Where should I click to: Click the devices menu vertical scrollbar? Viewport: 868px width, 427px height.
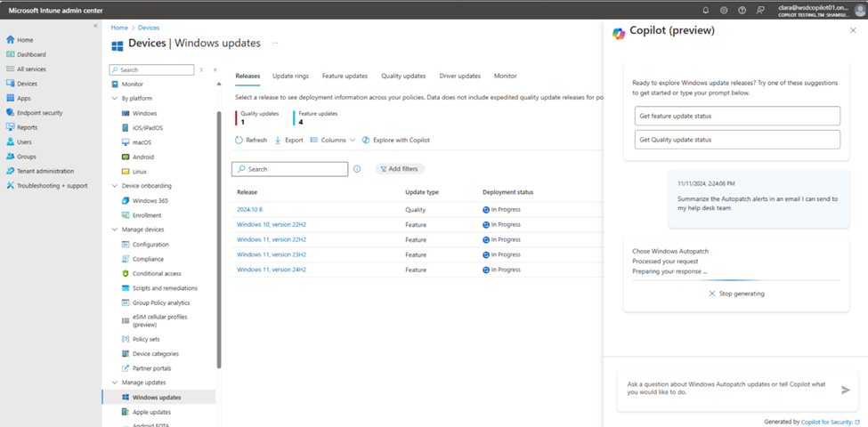219,240
